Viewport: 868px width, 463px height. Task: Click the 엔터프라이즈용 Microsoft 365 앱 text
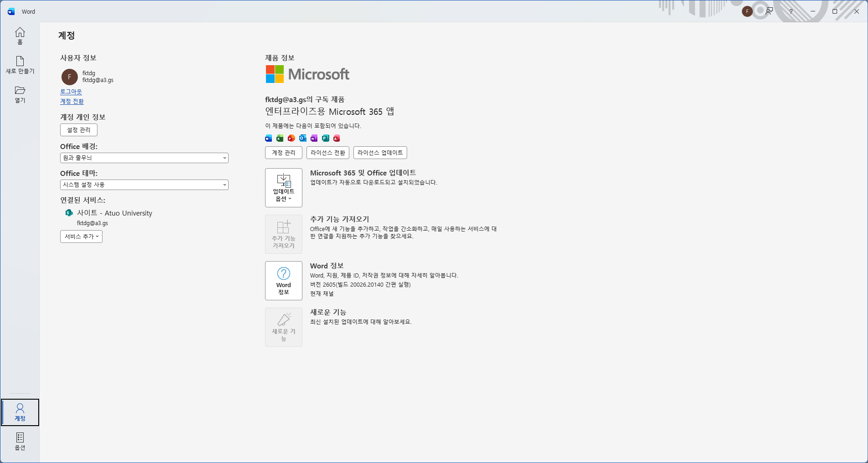[x=330, y=112]
